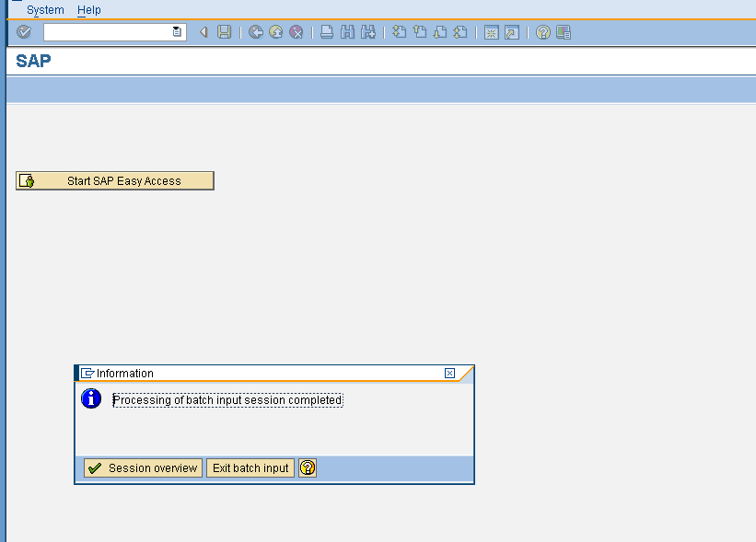Click the Session overview button
Screen dimensions: 756x542
142,467
